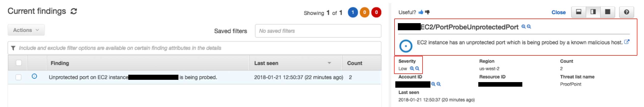The width and height of the screenshot is (644, 107).
Task: Click the thumbs up Useful icon
Action: [421, 12]
